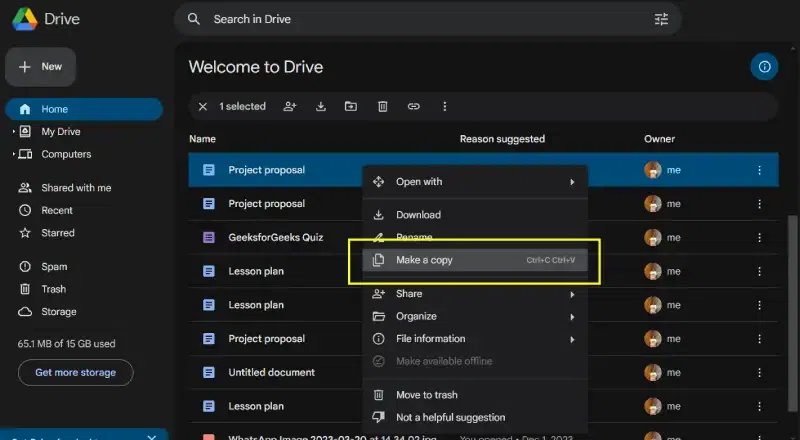
Task: Select Organize in context menu
Action: pos(475,316)
